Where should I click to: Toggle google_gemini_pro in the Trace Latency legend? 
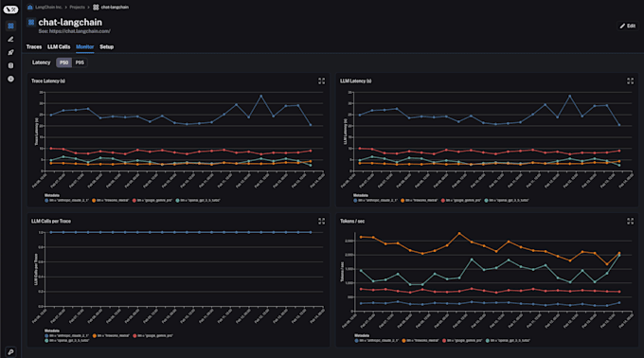pyautogui.click(x=152, y=201)
